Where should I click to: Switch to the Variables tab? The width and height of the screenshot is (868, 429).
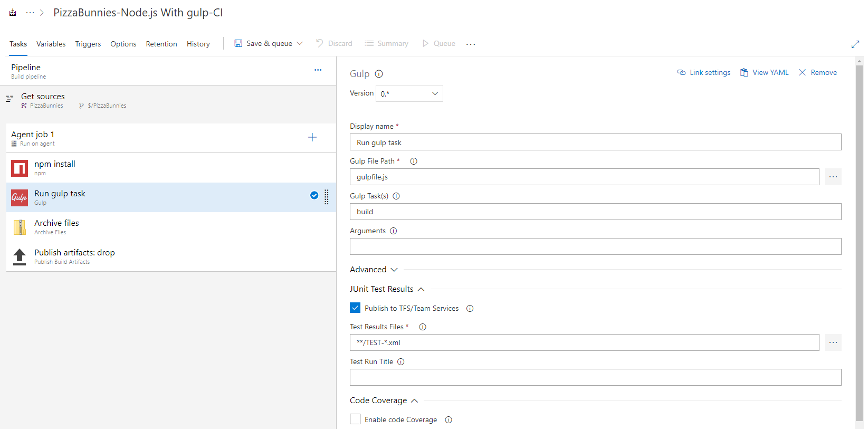point(51,44)
